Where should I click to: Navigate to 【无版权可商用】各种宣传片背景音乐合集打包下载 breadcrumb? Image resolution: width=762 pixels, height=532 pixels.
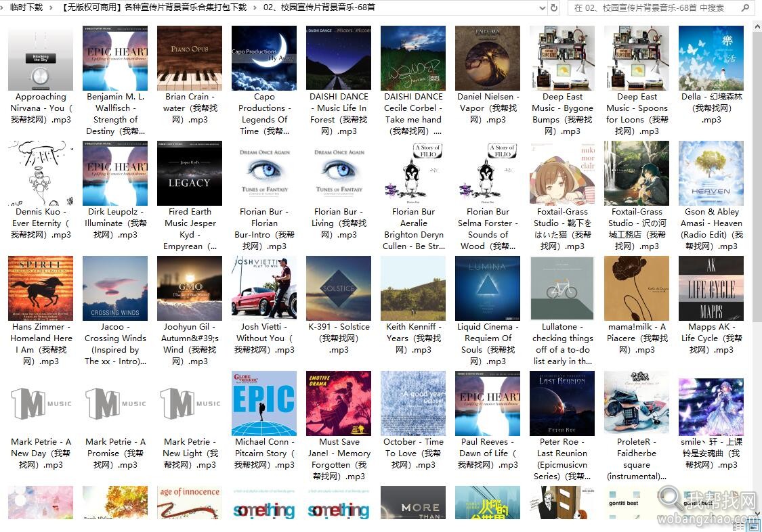tap(154, 7)
